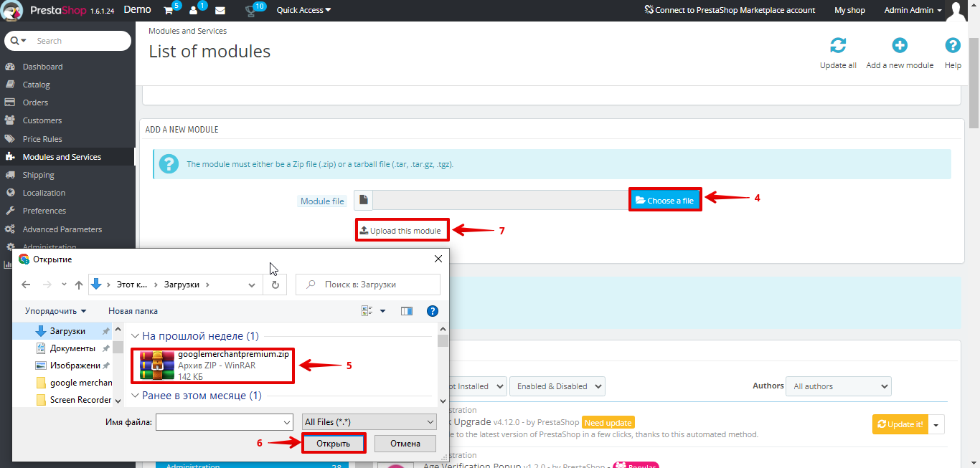The width and height of the screenshot is (980, 468).
Task: Open Price Rules in the sidebar
Action: (42, 139)
